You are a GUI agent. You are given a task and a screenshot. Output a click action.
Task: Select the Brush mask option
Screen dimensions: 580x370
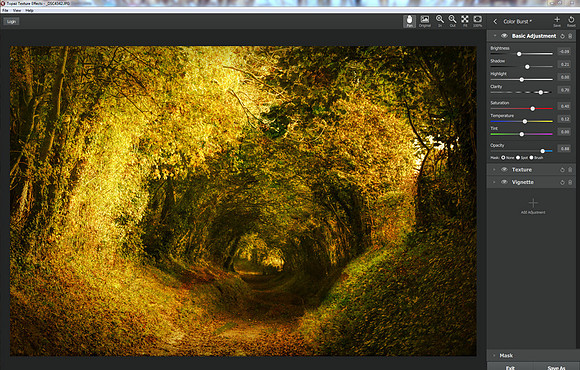(x=532, y=158)
